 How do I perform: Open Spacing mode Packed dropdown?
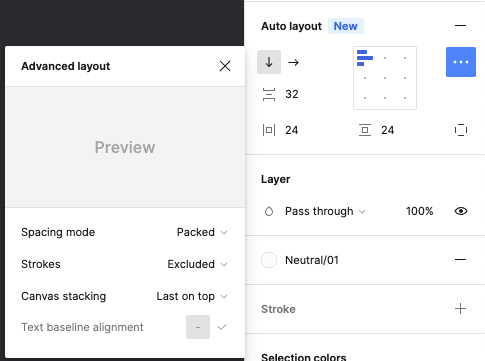tap(202, 232)
